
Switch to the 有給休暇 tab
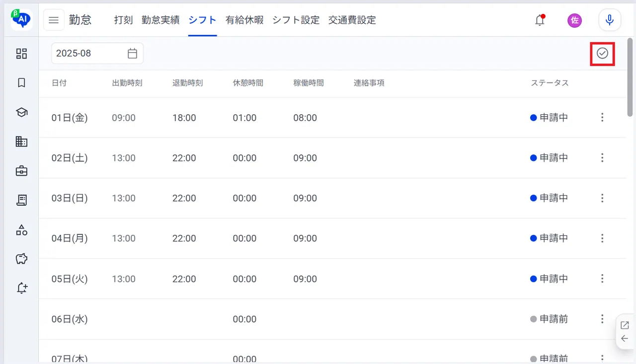244,20
